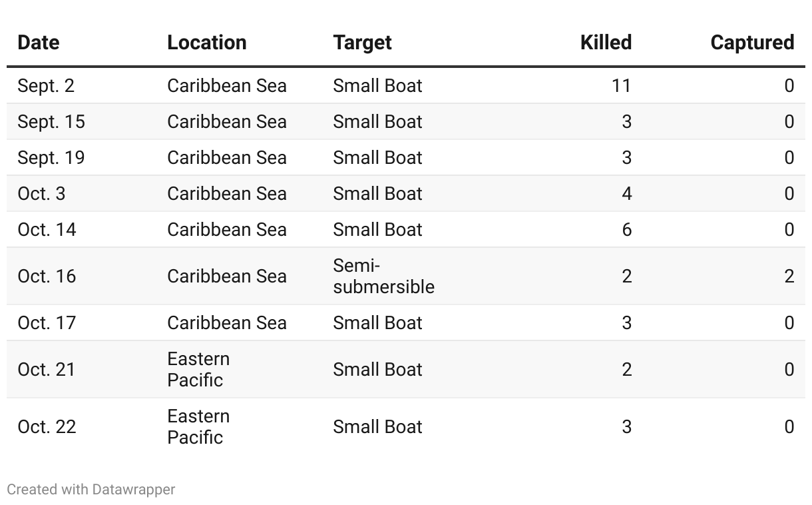Screen dimensions: 812x505
Task: Select the Oct. 17 date cell
Action: pyautogui.click(x=47, y=323)
